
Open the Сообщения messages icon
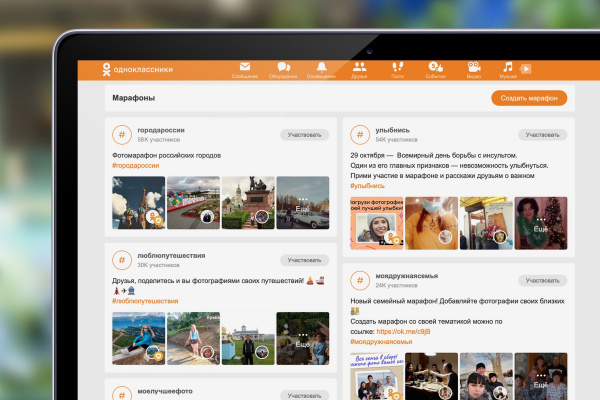245,68
